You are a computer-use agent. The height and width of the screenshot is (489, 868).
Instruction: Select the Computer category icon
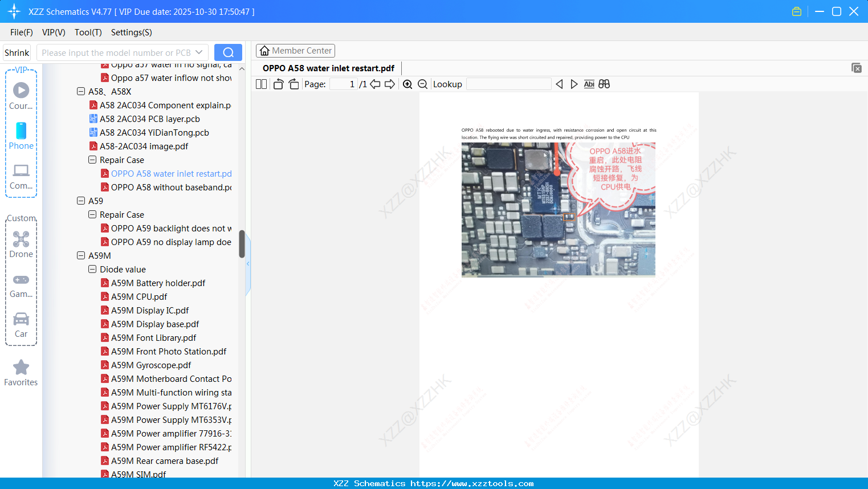[x=21, y=176]
